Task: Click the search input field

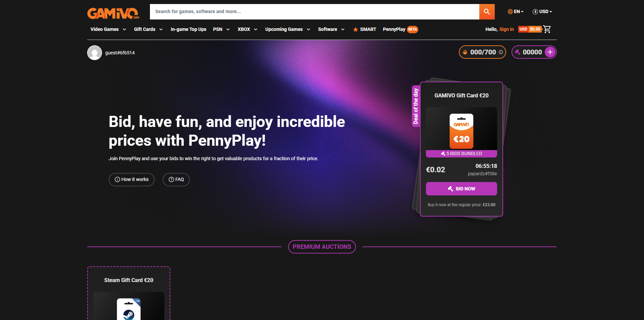Action: point(315,12)
